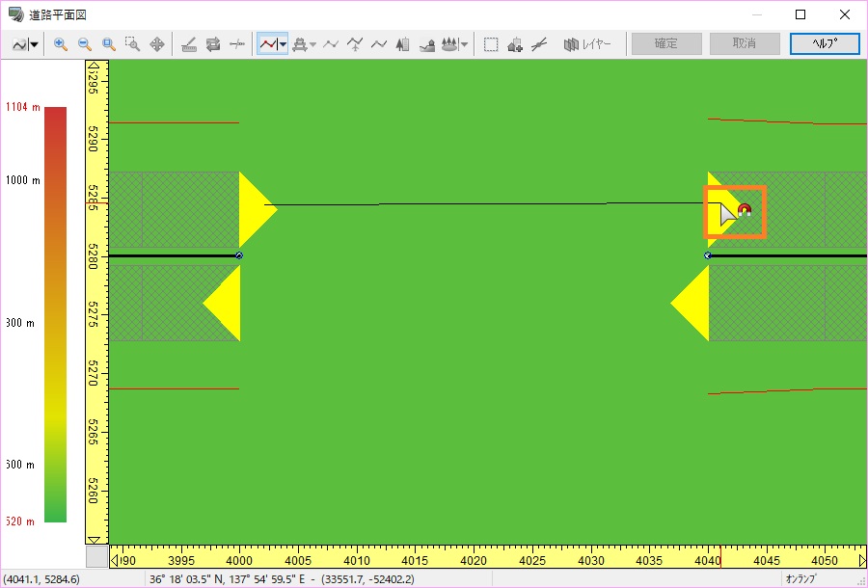Click the lower right yellow direction triangle
The width and height of the screenshot is (868, 588).
tap(693, 303)
